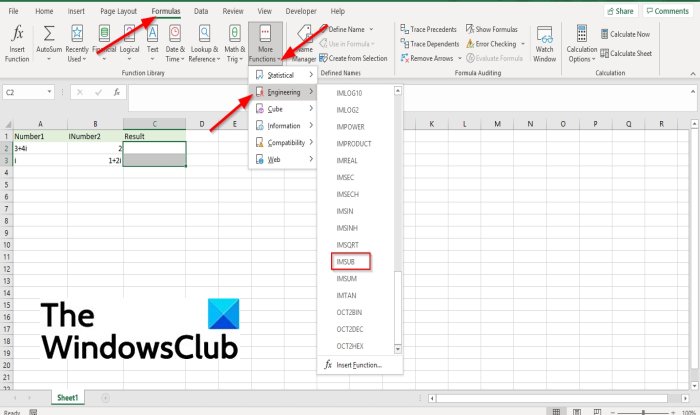Open Lookup & Reference functions
Image resolution: width=700 pixels, height=415 pixels.
204,44
